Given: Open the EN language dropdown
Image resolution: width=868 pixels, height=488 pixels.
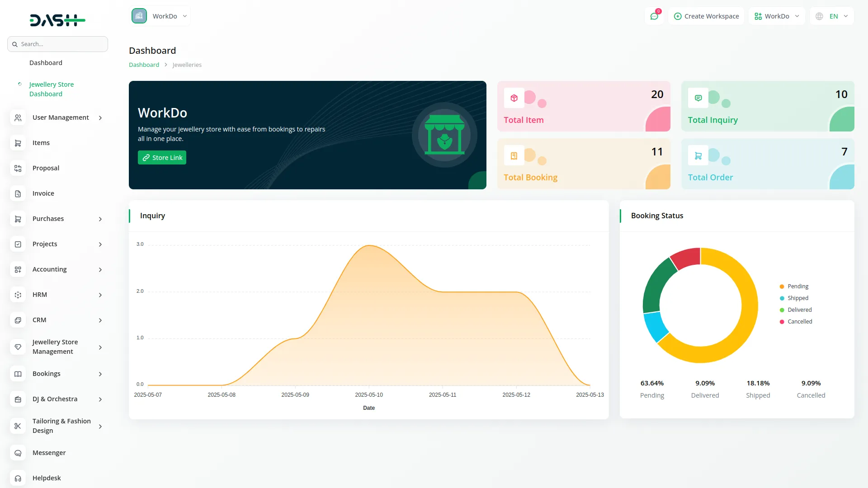Looking at the screenshot, I should [x=832, y=16].
